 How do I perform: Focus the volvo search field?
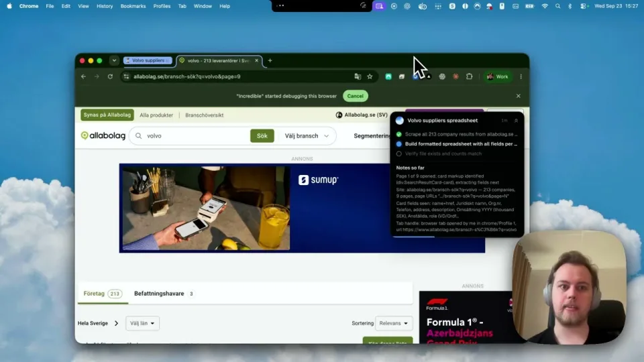coord(193,136)
